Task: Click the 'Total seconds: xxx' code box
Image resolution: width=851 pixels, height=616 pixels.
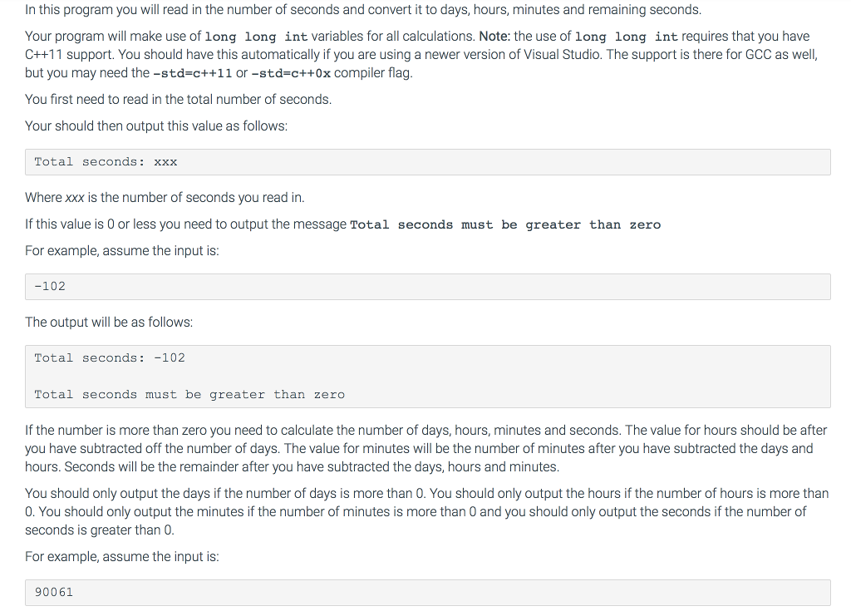Action: coord(428,162)
